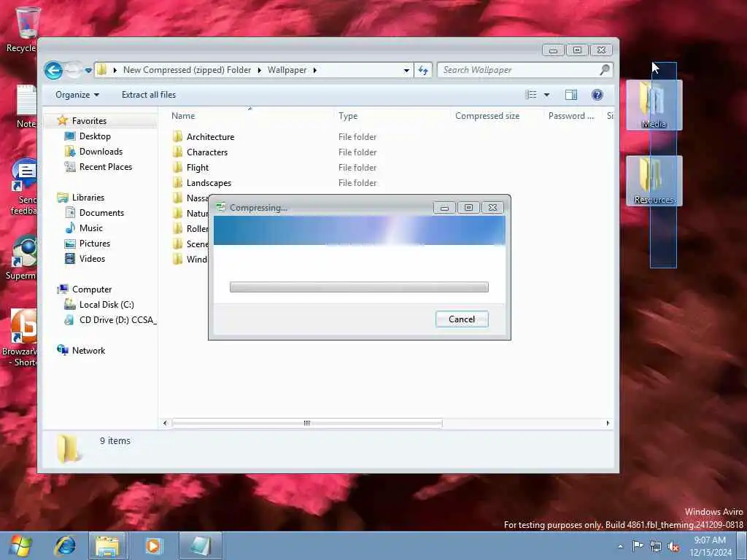
Task: Sort by the Name column header
Action: coord(183,116)
